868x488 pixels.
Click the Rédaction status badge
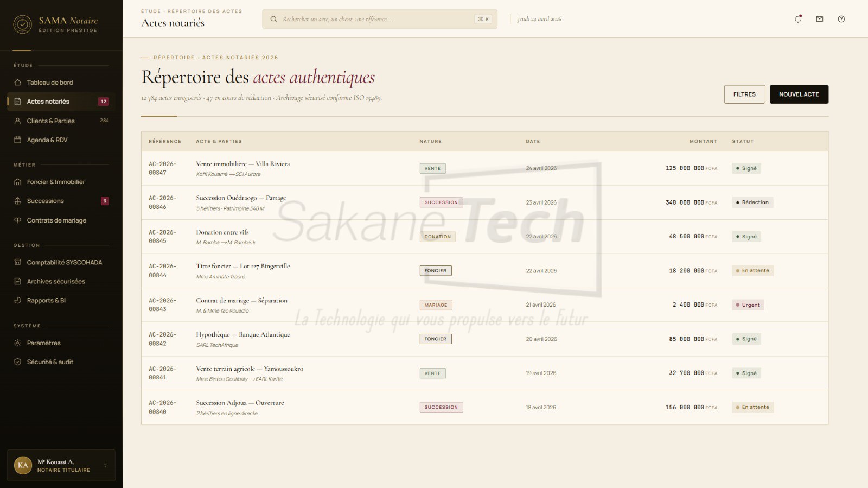click(x=752, y=202)
